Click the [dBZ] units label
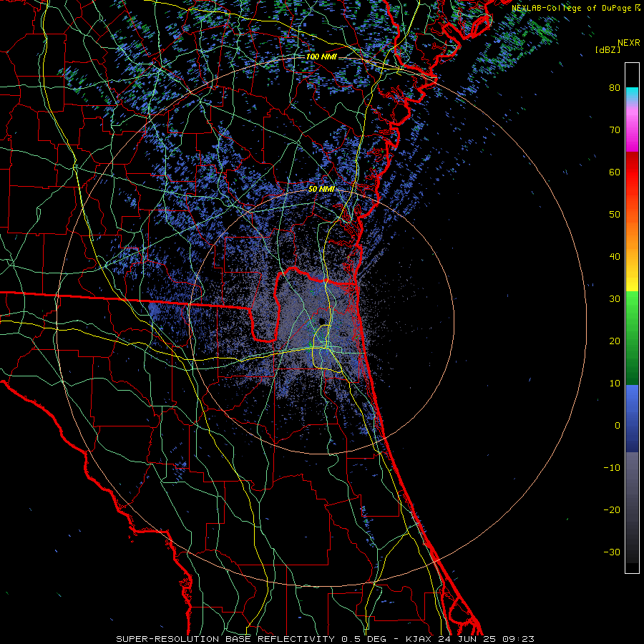This screenshot has width=644, height=644. click(x=608, y=50)
